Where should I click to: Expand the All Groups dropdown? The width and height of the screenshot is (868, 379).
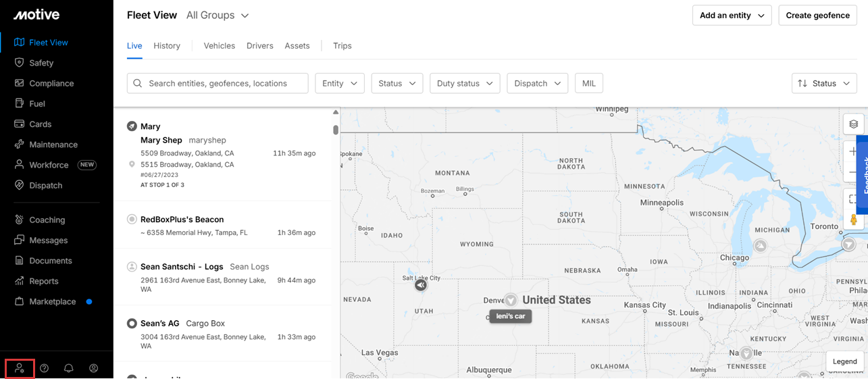[x=218, y=15]
